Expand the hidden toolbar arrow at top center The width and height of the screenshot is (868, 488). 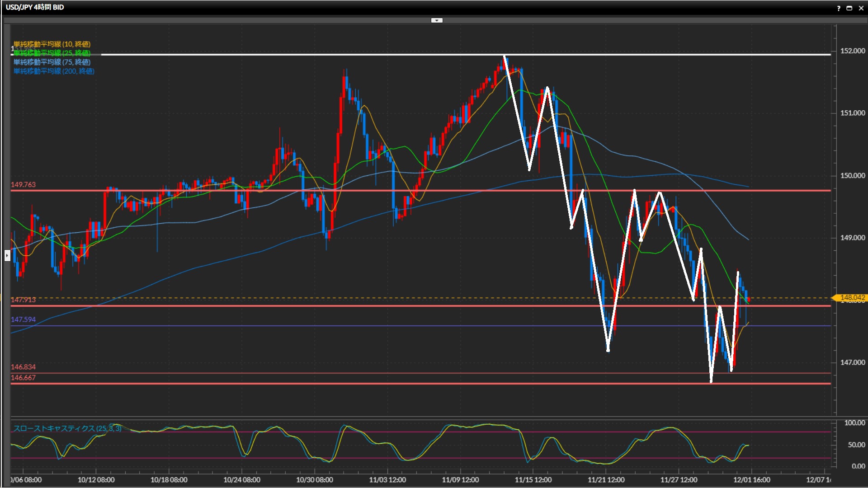pos(437,20)
